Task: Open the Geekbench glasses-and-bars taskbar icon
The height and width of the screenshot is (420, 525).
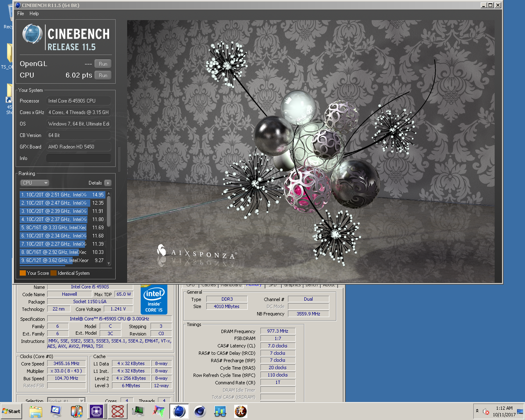Action: [x=220, y=411]
